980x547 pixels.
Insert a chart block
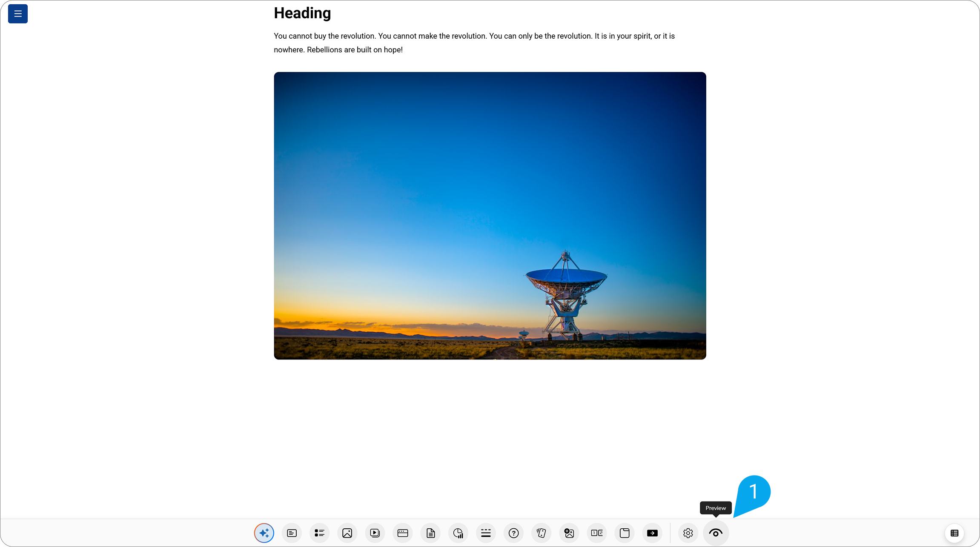(x=458, y=533)
